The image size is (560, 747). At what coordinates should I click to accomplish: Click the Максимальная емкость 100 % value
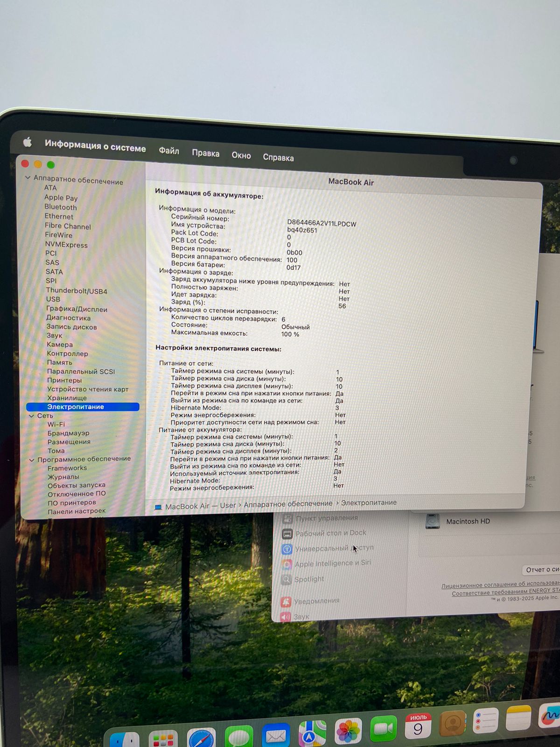click(x=290, y=334)
